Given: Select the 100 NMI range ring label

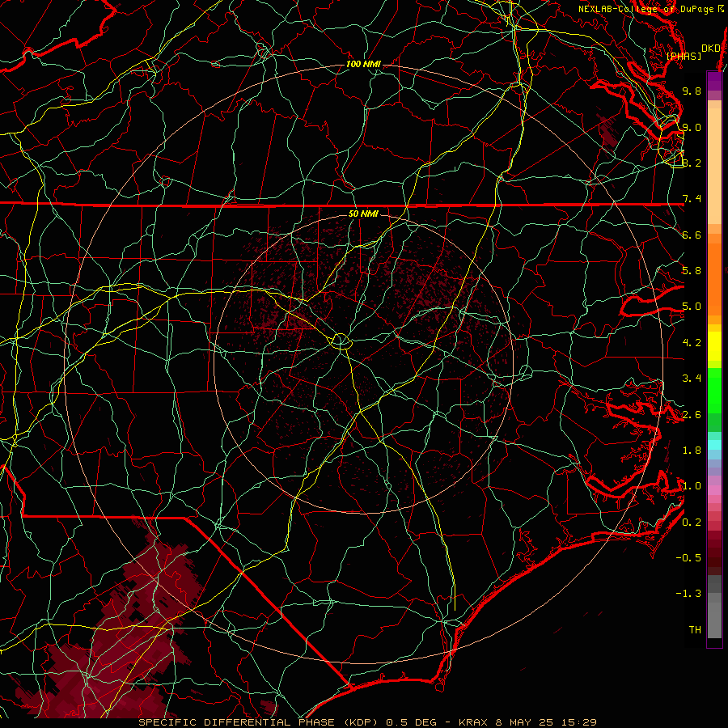Looking at the screenshot, I should pos(363,64).
